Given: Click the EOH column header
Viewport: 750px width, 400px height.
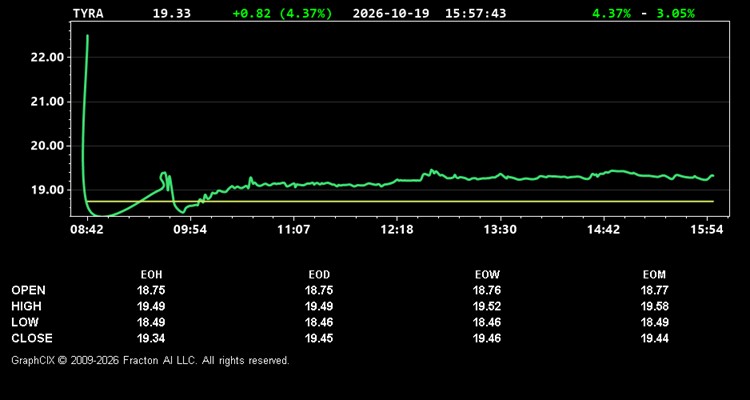Looking at the screenshot, I should (x=151, y=275).
